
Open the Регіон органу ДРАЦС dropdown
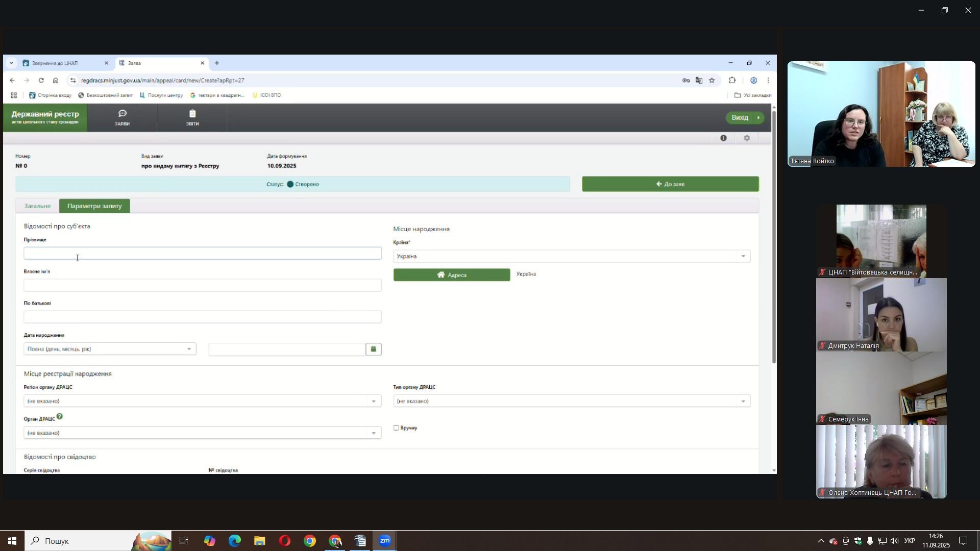[202, 401]
